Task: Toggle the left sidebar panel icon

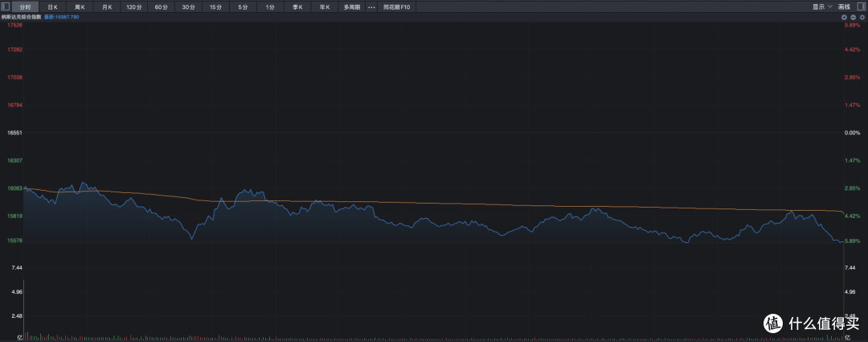Action: point(6,7)
